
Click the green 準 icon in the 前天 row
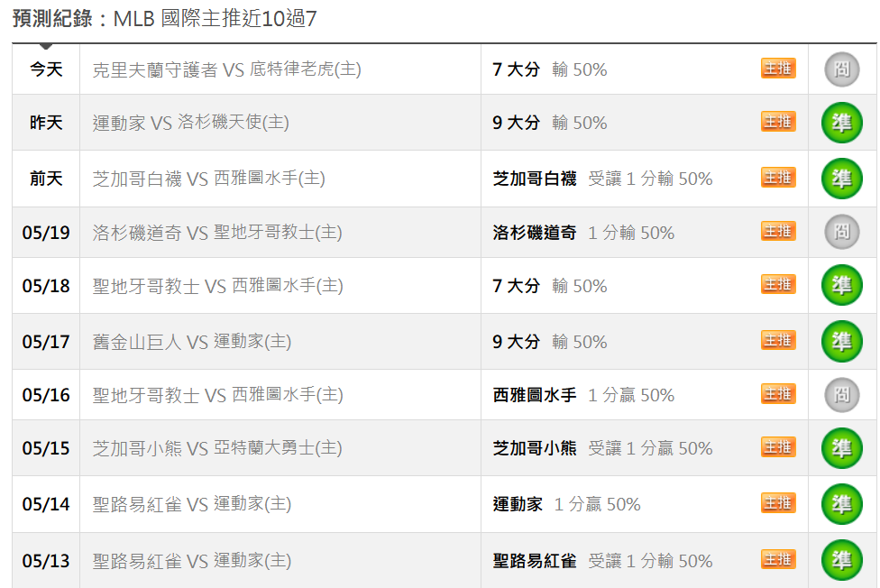click(841, 179)
